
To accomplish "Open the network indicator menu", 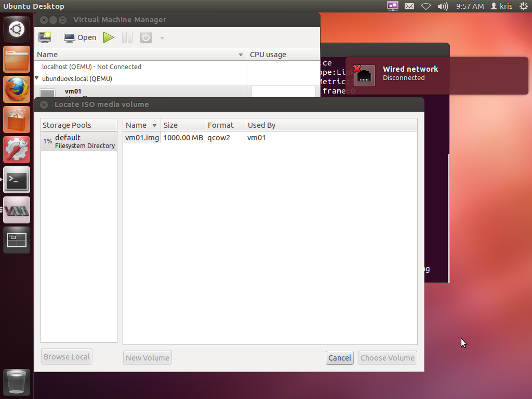I will (426, 6).
